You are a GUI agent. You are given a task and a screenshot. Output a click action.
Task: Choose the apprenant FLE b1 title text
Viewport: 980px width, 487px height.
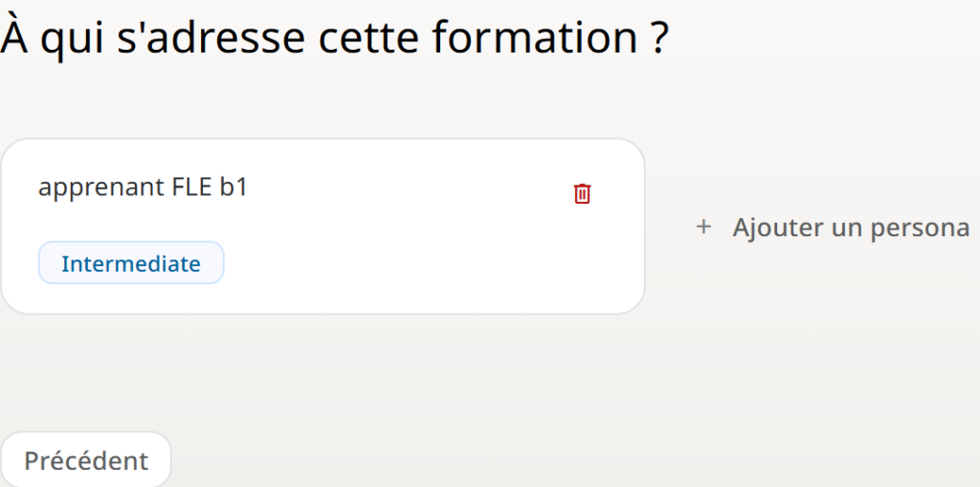coord(144,188)
